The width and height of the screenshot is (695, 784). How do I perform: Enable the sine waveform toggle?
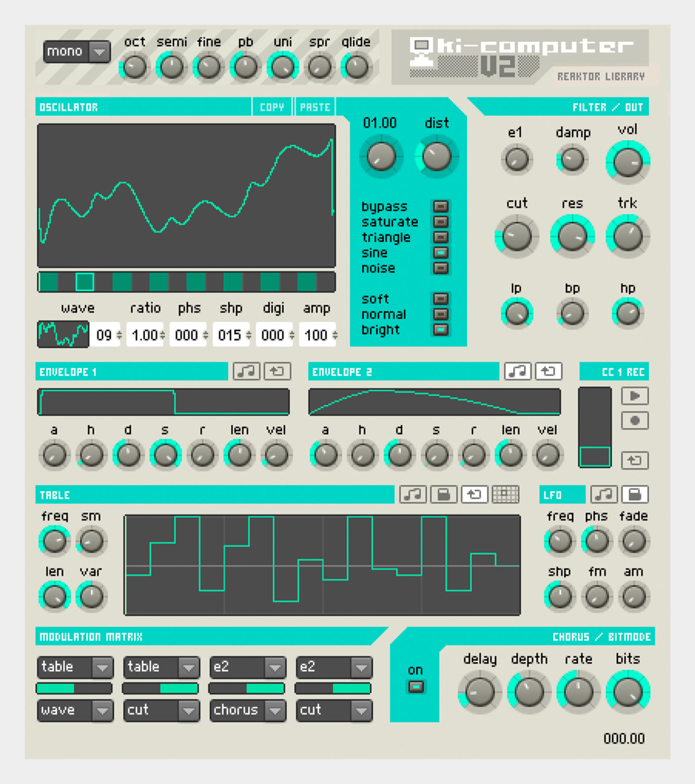(x=441, y=253)
